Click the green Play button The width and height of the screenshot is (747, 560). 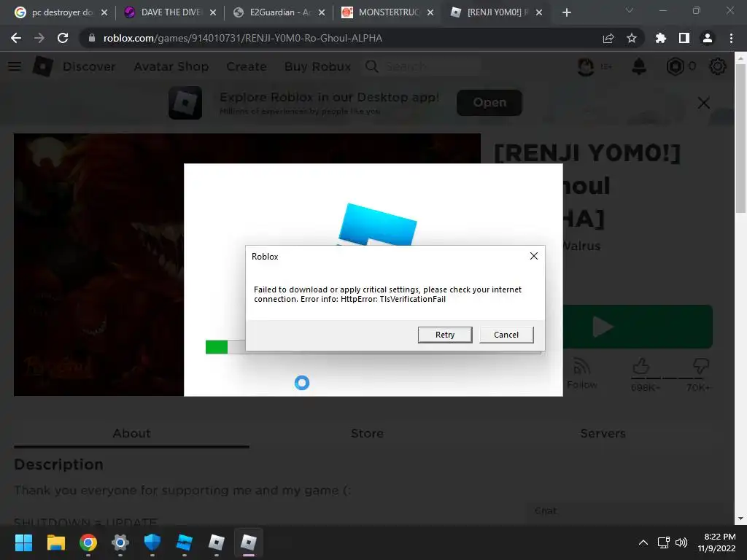coord(638,327)
